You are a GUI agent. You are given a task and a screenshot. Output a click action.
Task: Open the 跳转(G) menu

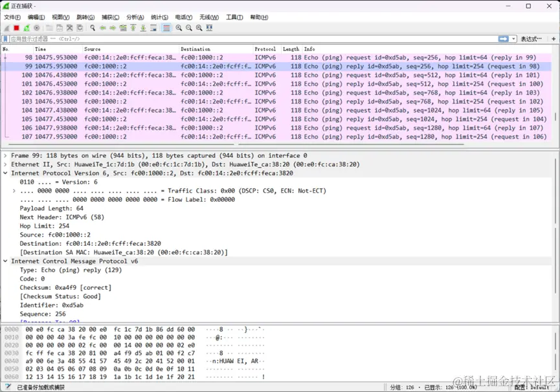[x=85, y=17]
